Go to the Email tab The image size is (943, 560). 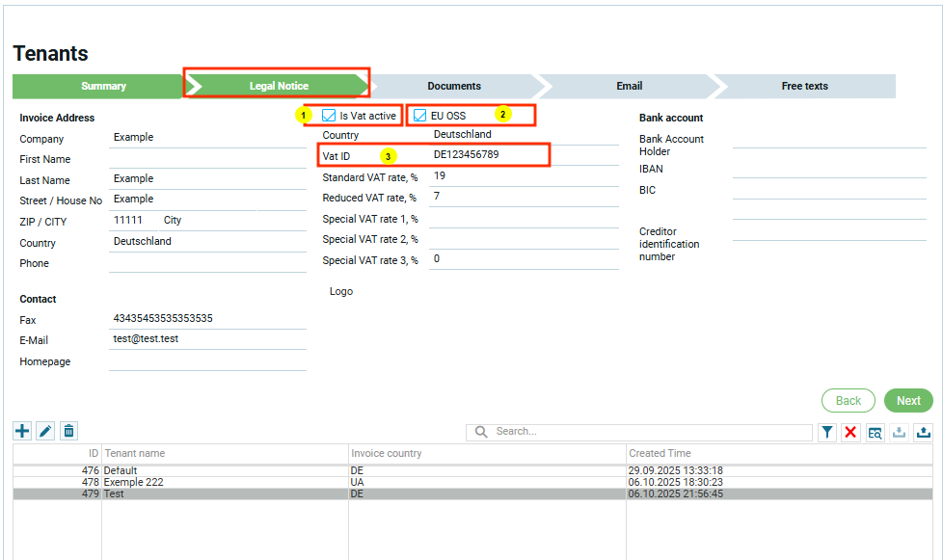[629, 86]
